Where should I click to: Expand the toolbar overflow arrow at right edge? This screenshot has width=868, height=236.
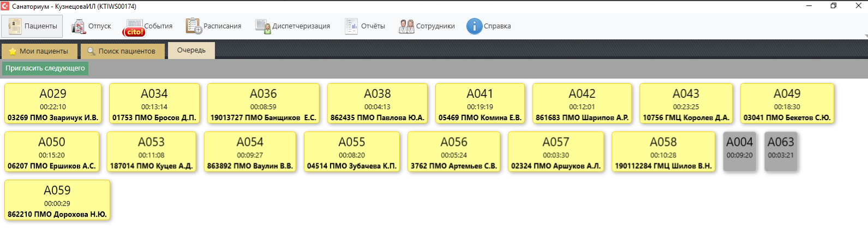(x=865, y=36)
